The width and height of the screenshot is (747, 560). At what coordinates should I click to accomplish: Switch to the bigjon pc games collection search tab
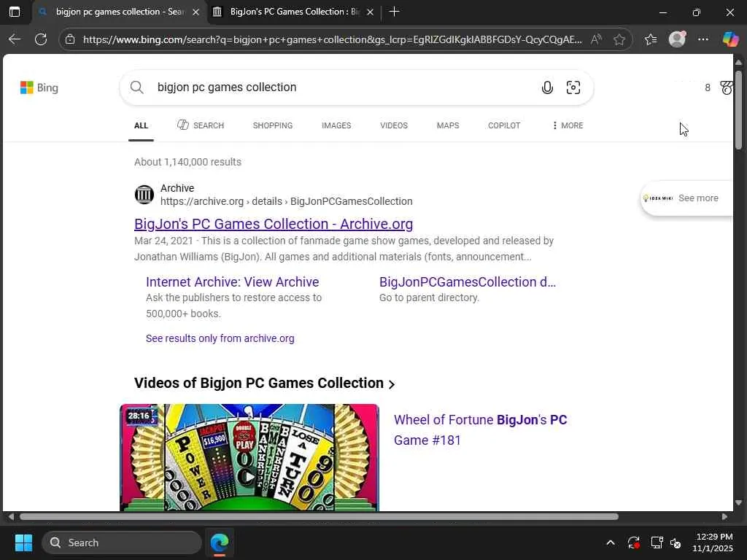tap(120, 12)
